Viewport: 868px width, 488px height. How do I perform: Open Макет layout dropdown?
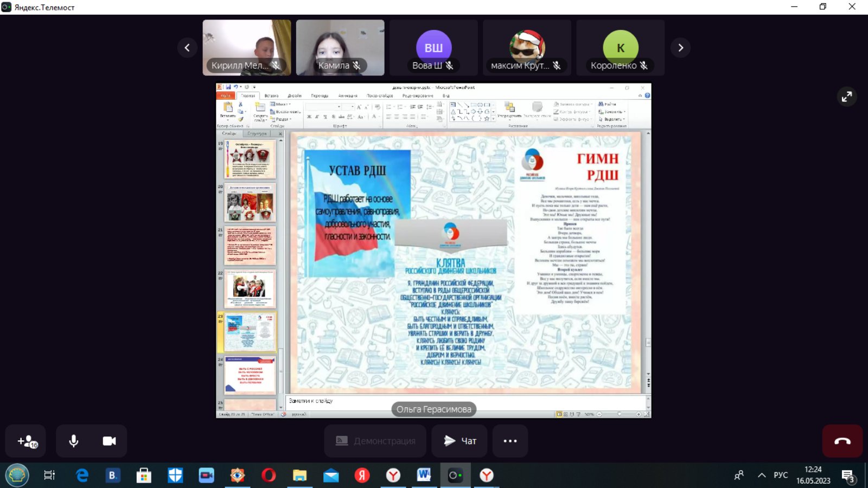[280, 104]
